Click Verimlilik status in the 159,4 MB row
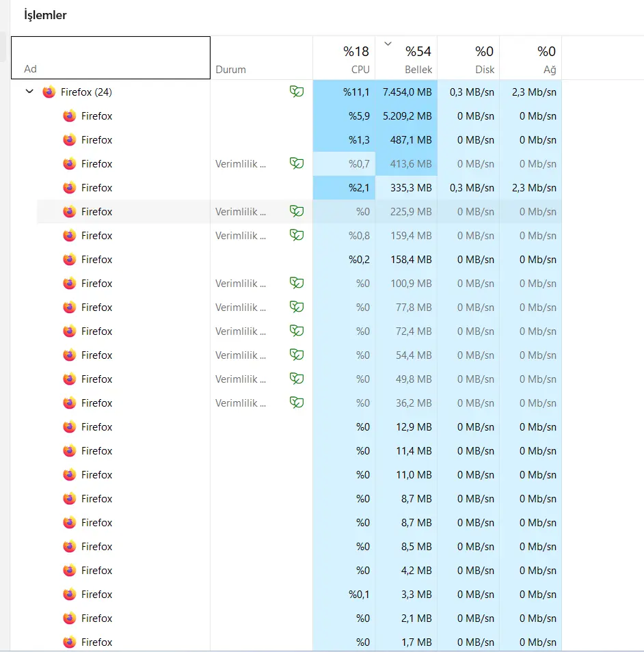This screenshot has width=644, height=652. (241, 235)
